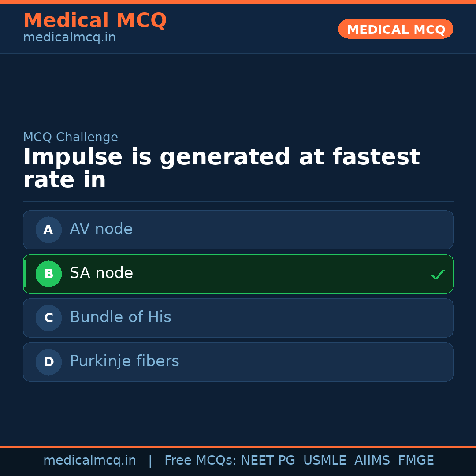Image resolution: width=476 pixels, height=476 pixels.
Task: Click the circled letter C icon
Action: pyautogui.click(x=48, y=318)
